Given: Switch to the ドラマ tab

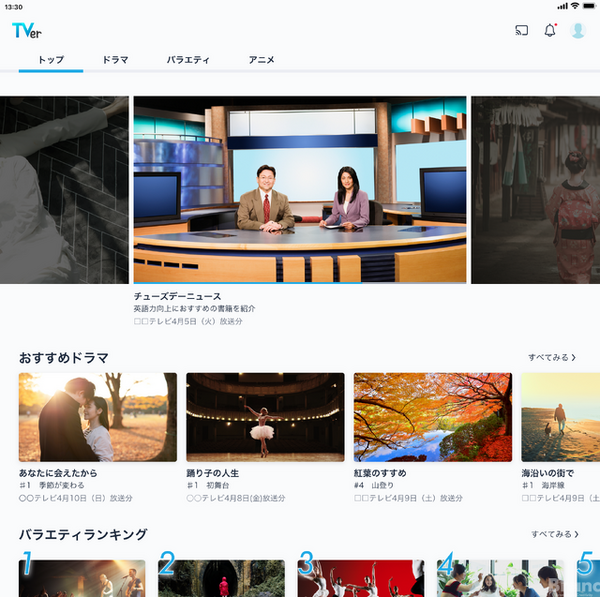Looking at the screenshot, I should (115, 60).
